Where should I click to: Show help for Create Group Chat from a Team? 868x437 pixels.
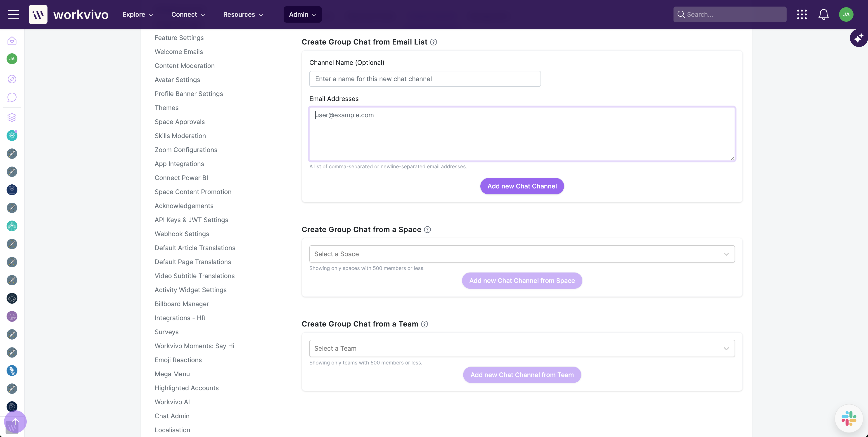(x=425, y=324)
